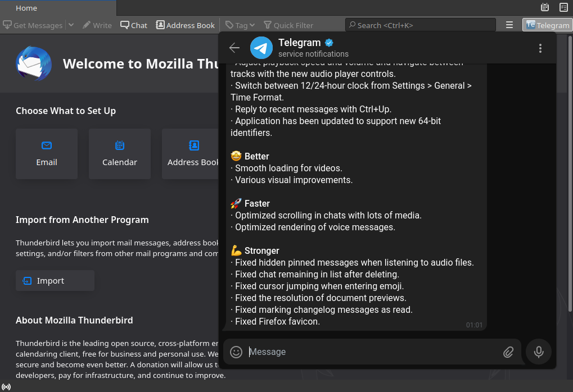Open the Calendar tab icon
The image size is (573, 392).
[x=545, y=7]
